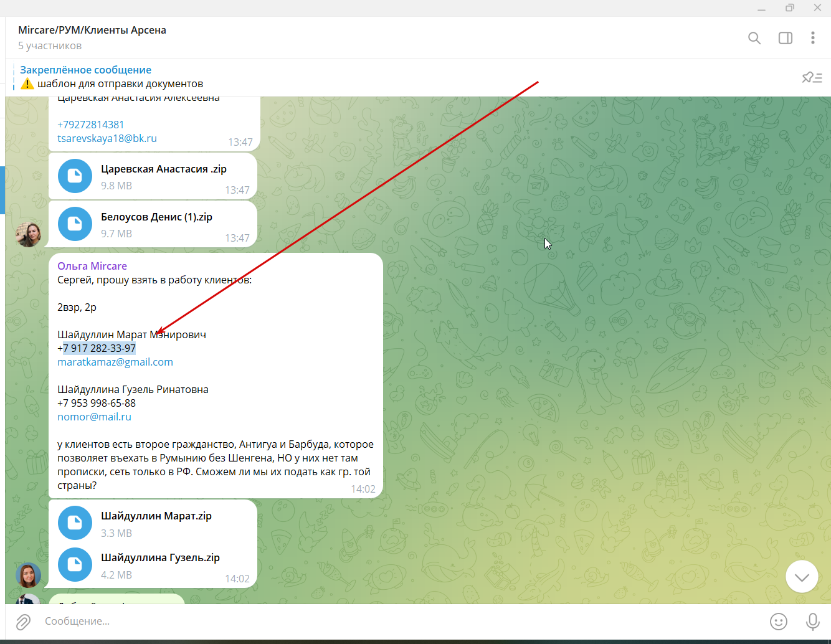The width and height of the screenshot is (831, 644).
Task: Click the name Шайдуллин Марат Мэнирович
Action: coord(131,334)
